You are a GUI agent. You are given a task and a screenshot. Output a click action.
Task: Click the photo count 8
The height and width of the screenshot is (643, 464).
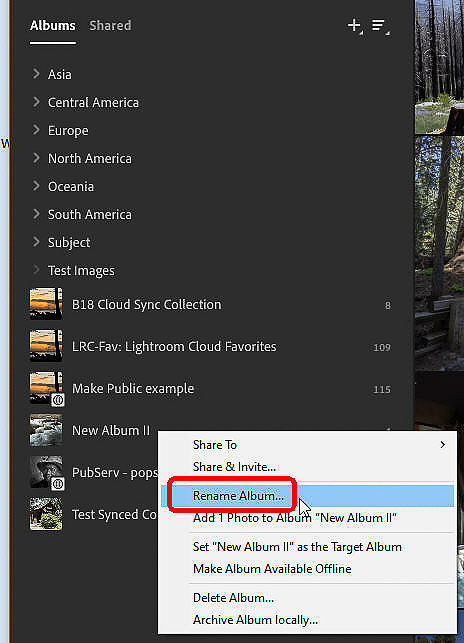point(388,305)
